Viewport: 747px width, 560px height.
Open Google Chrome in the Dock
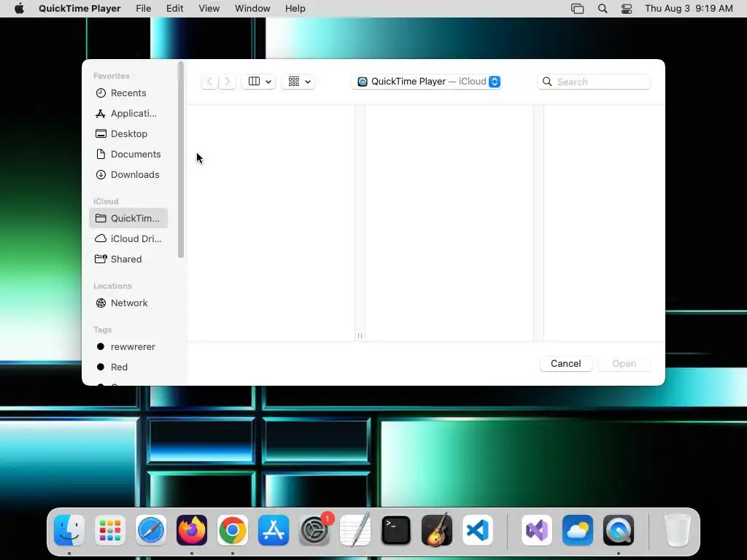click(x=233, y=530)
